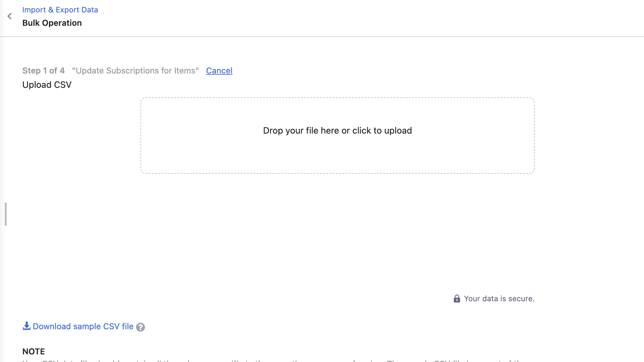
Task: Click the padlock security icon
Action: (457, 298)
